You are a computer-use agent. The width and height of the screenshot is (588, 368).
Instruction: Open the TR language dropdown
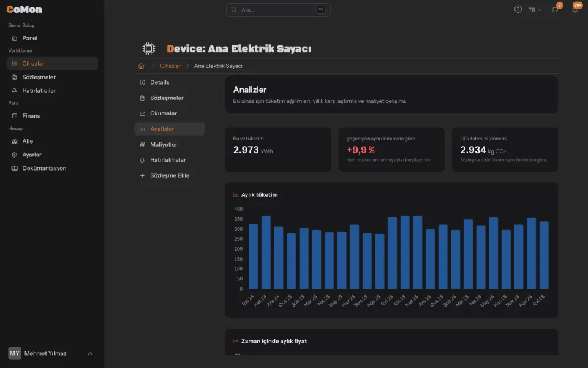tap(535, 10)
